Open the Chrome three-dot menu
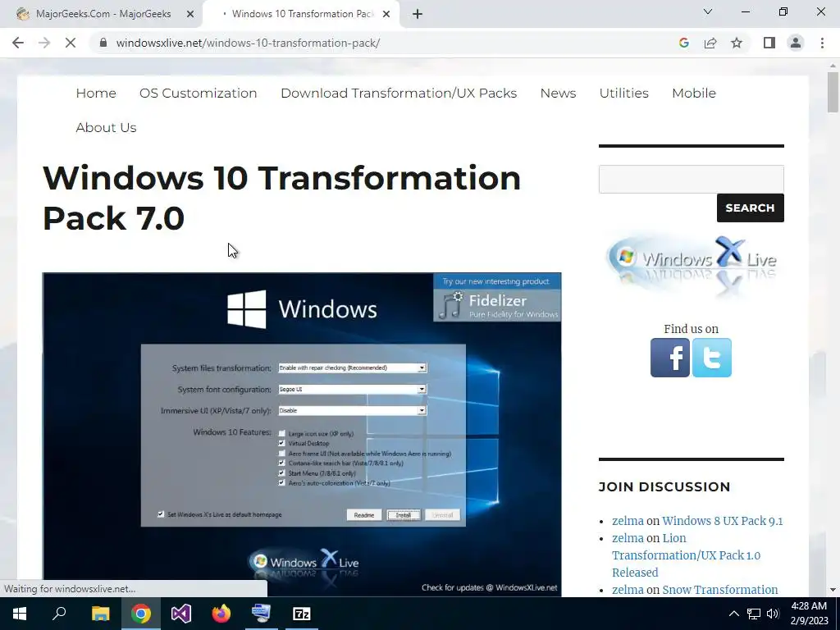840x630 pixels. 822,43
